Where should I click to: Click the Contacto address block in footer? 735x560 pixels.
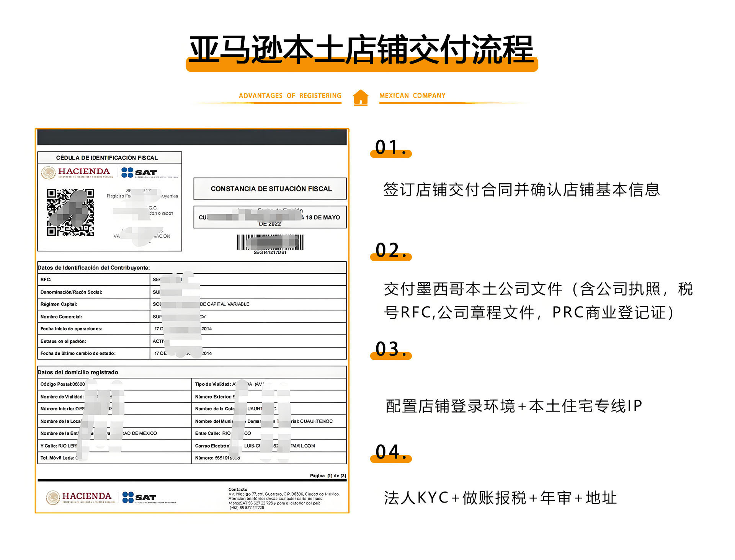[x=283, y=499]
